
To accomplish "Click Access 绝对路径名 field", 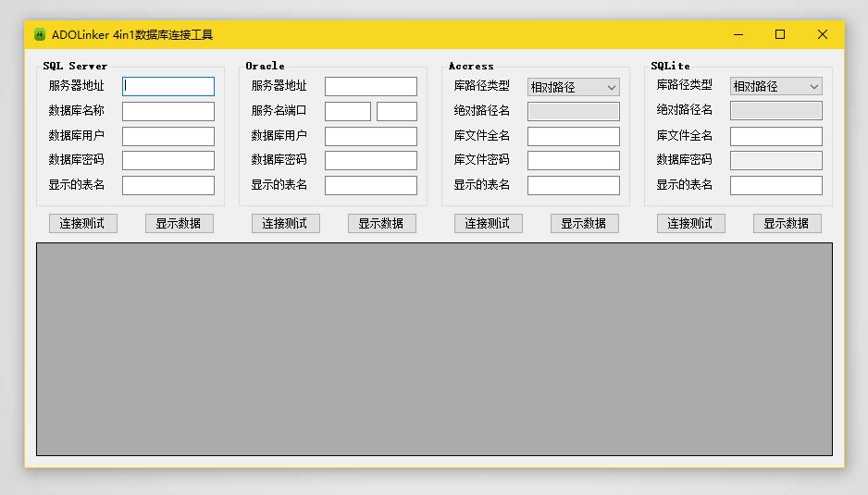I will 574,111.
